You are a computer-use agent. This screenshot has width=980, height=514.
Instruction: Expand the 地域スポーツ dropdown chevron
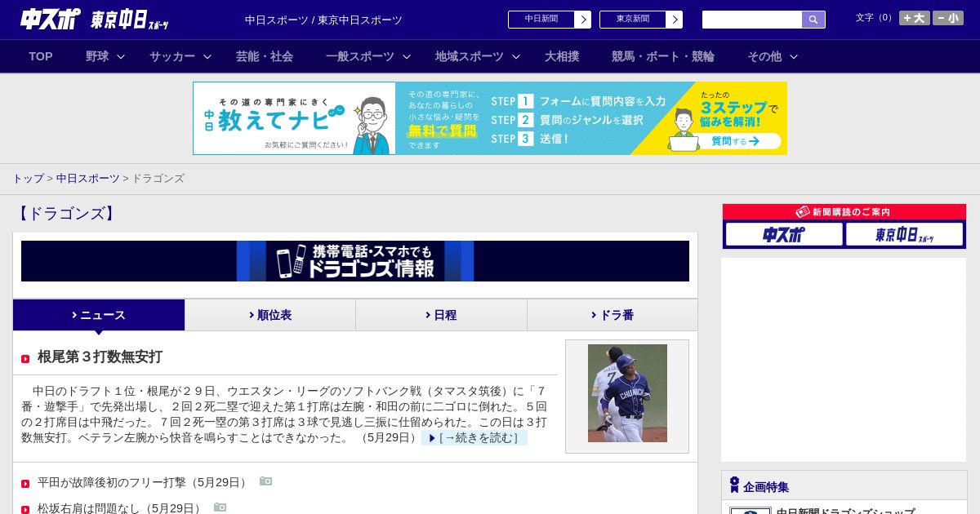pos(516,56)
